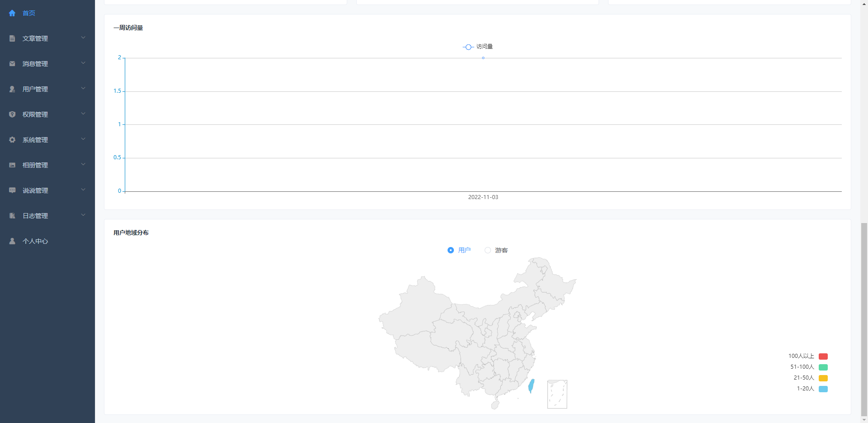Click the 消息管理 label text

pos(35,64)
